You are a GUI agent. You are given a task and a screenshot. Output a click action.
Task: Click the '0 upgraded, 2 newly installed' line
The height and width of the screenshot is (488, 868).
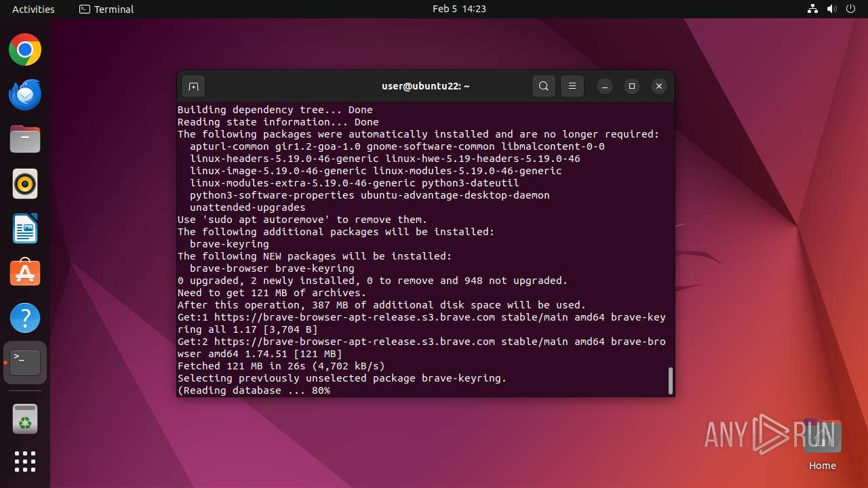pos(372,281)
